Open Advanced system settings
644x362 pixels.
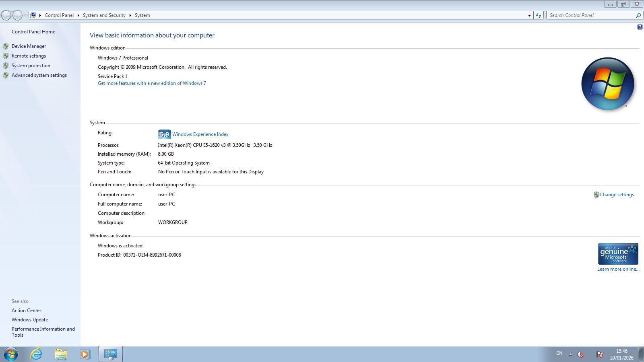point(39,75)
